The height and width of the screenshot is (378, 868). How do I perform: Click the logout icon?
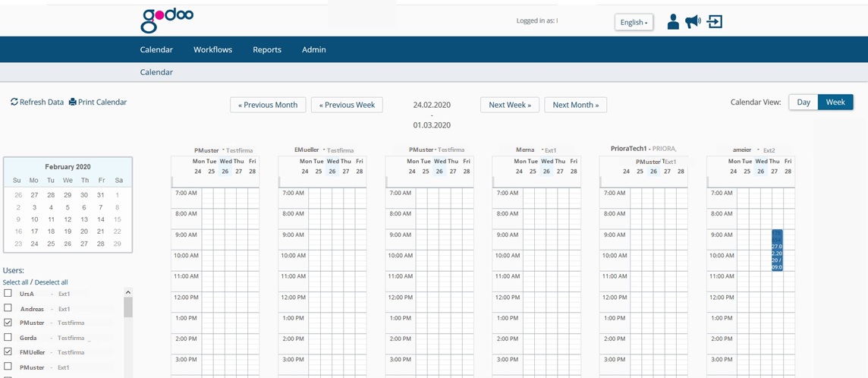[715, 21]
